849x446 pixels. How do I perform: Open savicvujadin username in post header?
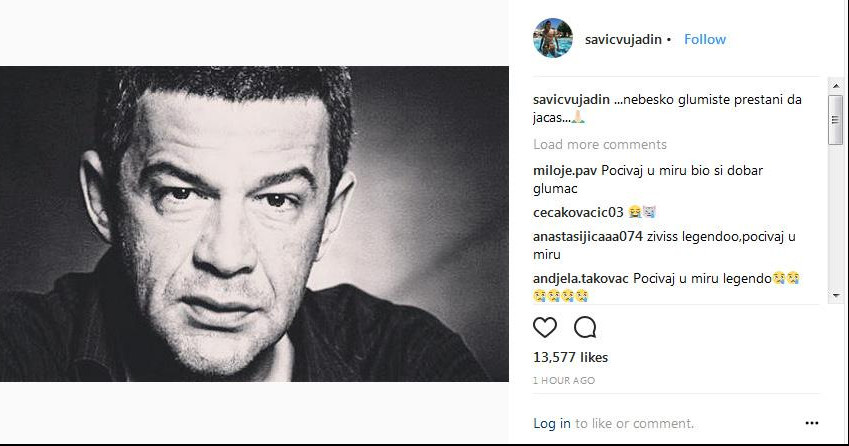[620, 39]
